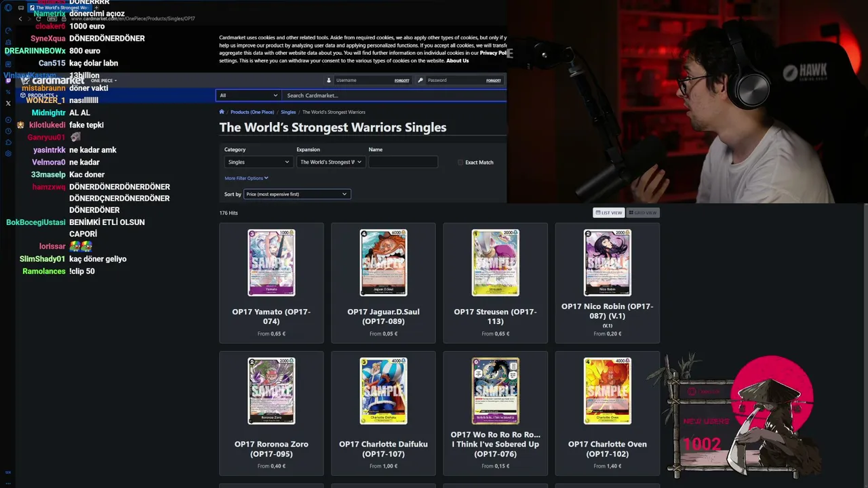Screen dimensions: 868x488
Task: Click chat username 'SyneXqua'
Action: coord(48,39)
